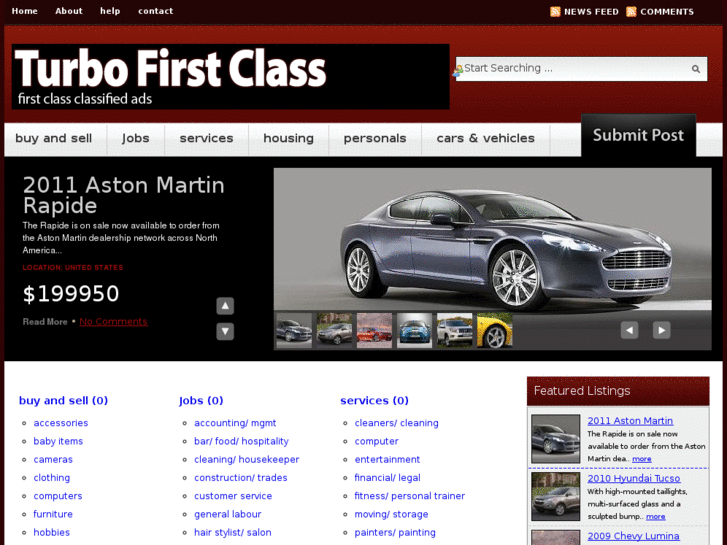Click the large Aston Martin car image
This screenshot has width=727, height=545.
click(x=492, y=239)
